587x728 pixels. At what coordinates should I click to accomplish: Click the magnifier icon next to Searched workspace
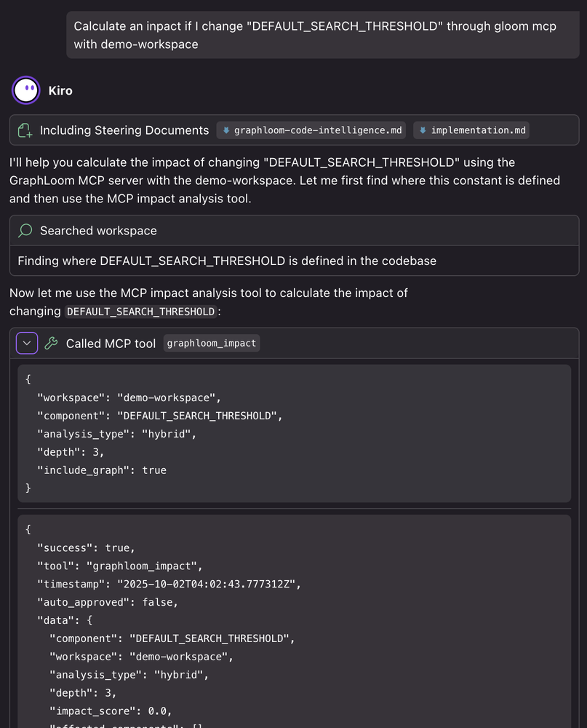24,229
